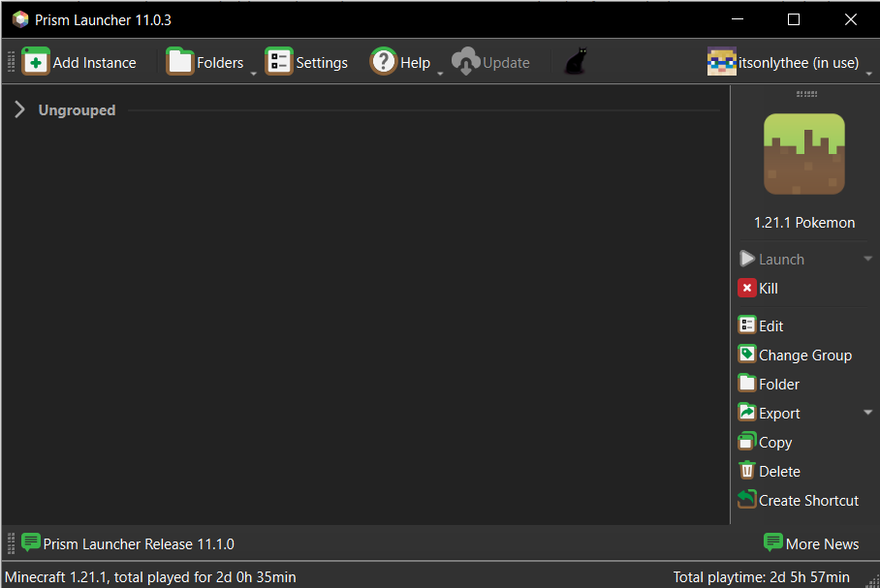Click the Update cloud icon
The height and width of the screenshot is (588, 880).
466,62
